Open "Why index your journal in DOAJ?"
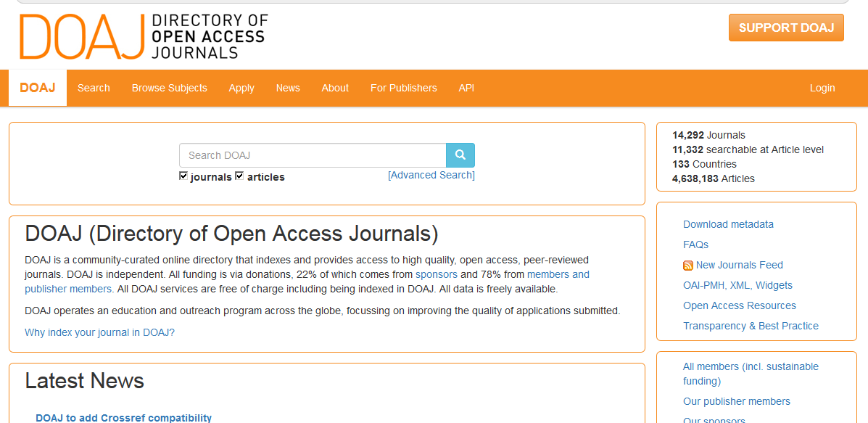The width and height of the screenshot is (868, 423). point(99,332)
